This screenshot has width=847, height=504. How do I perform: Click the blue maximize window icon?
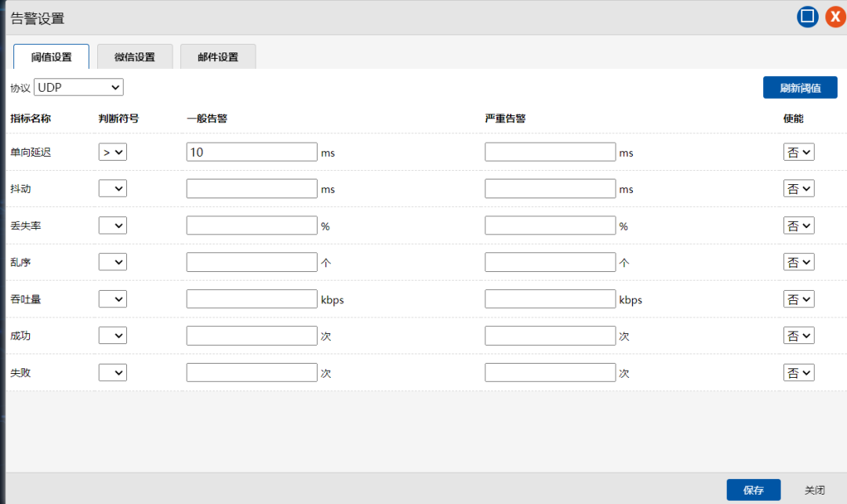tap(808, 17)
